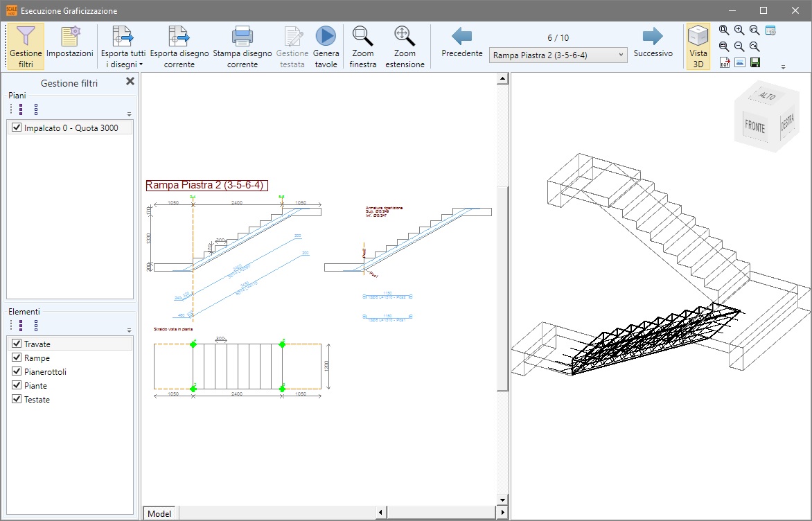Activate the Zoom finestra tool

click(362, 46)
